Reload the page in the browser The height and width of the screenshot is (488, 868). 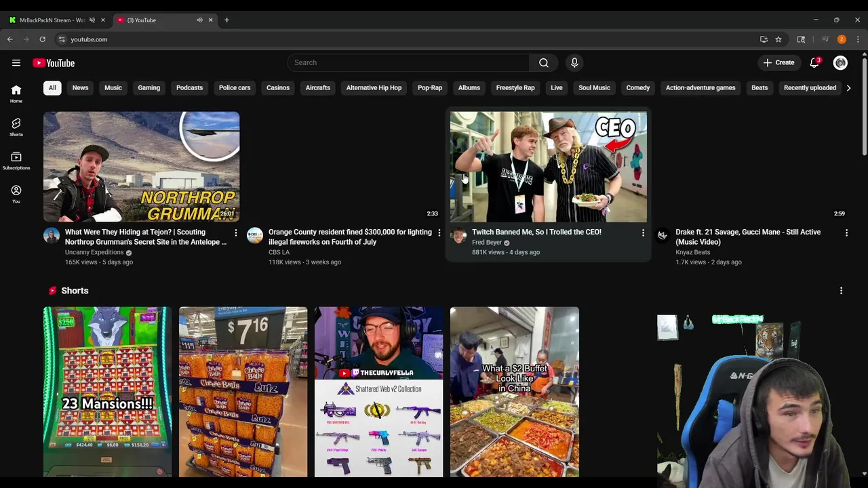[x=42, y=39]
